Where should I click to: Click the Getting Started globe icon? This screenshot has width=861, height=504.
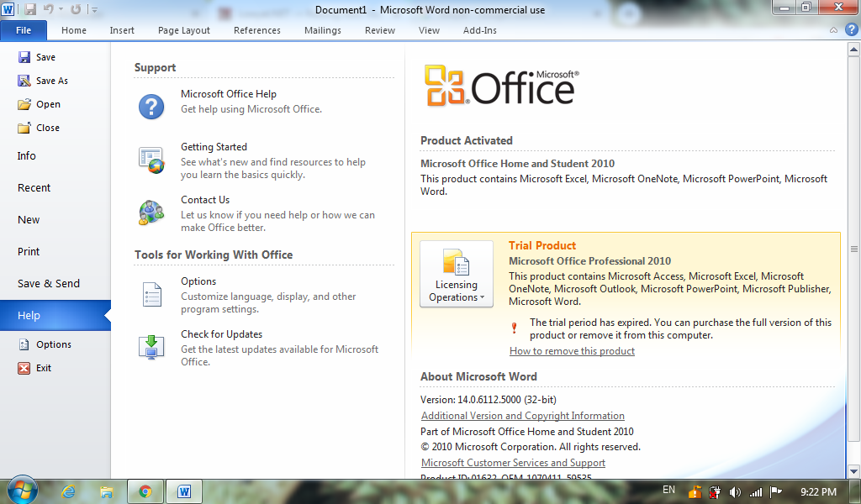click(151, 160)
